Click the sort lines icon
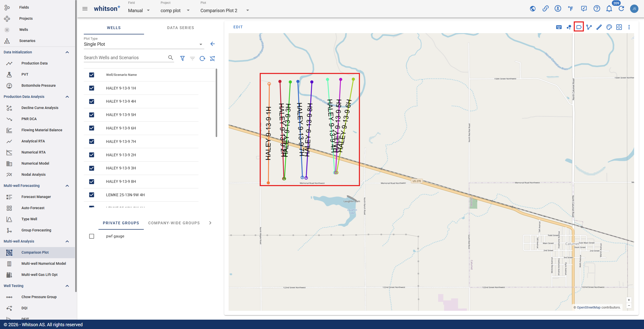Viewport: 644px width, 329px height. click(x=192, y=58)
